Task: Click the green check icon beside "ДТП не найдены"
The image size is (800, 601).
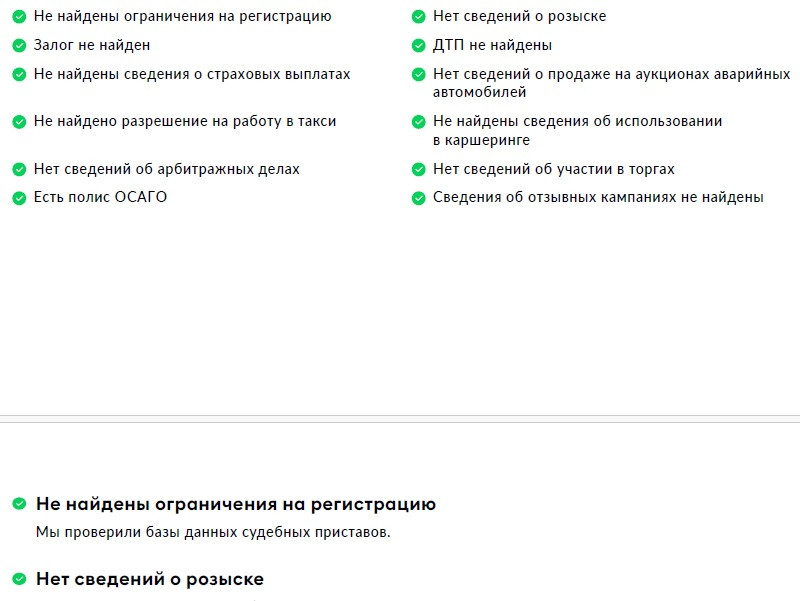Action: pos(419,45)
